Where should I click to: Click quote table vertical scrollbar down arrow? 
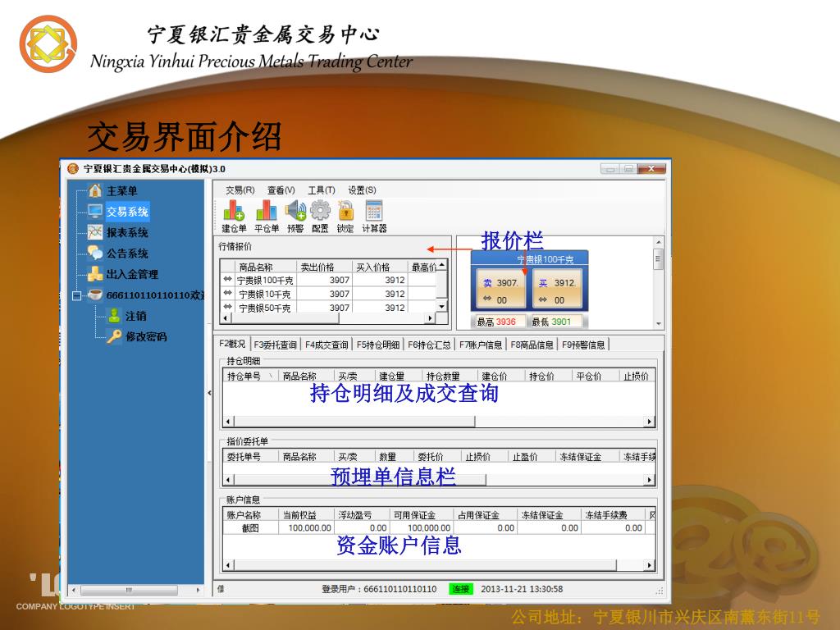click(x=442, y=307)
